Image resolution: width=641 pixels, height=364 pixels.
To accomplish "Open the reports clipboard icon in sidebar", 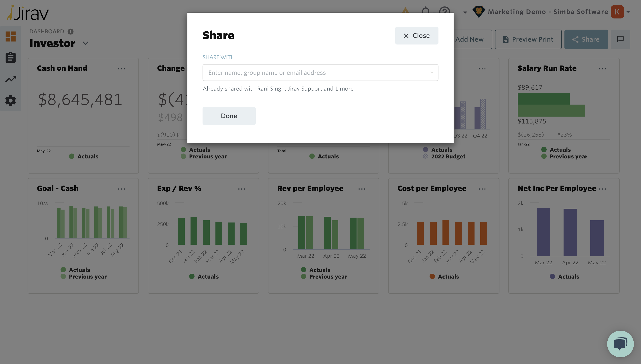I will 10,58.
